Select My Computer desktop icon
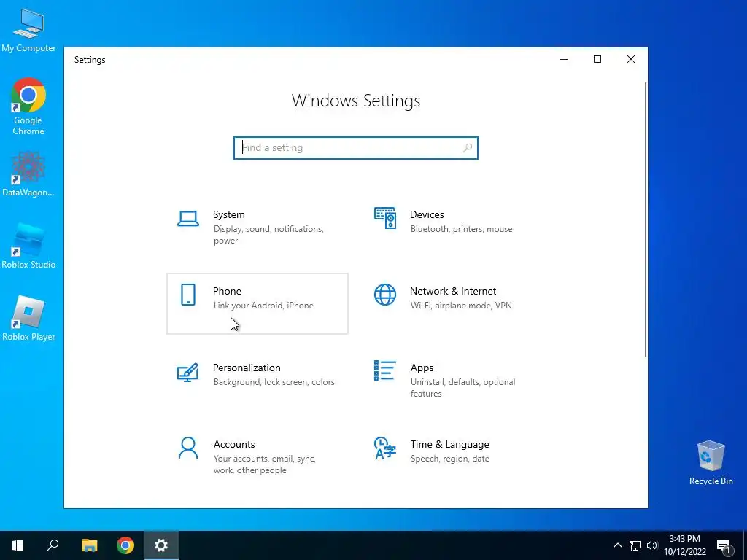This screenshot has height=560, width=747. 28,31
